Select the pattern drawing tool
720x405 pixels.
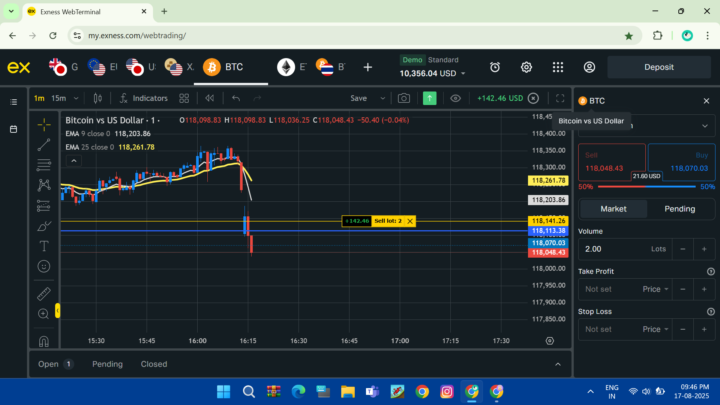pyautogui.click(x=44, y=185)
